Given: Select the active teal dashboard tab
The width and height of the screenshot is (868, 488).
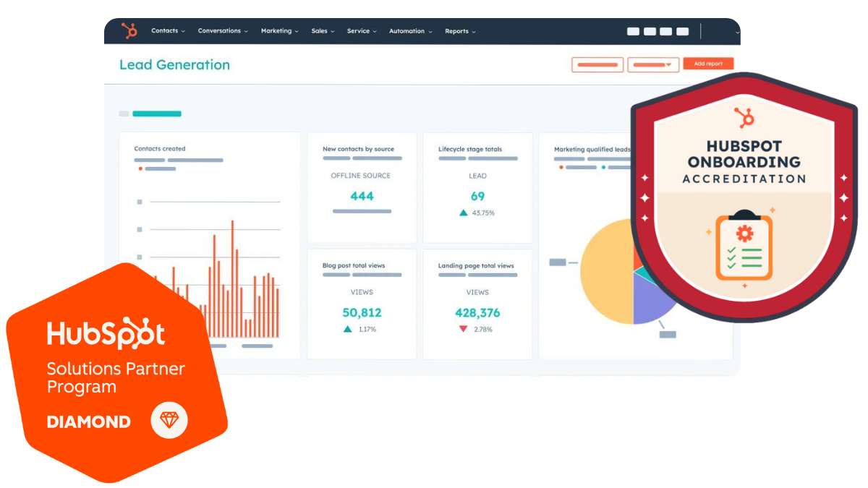Looking at the screenshot, I should click(157, 114).
